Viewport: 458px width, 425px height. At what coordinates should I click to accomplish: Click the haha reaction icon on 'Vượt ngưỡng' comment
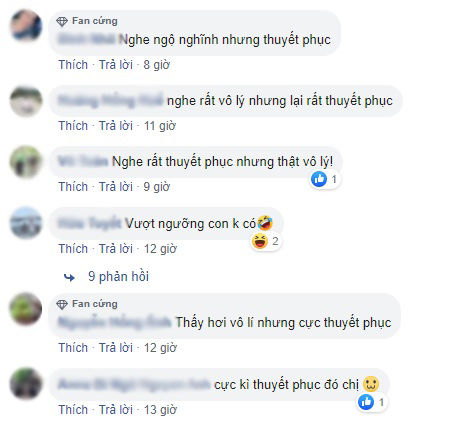(x=260, y=241)
